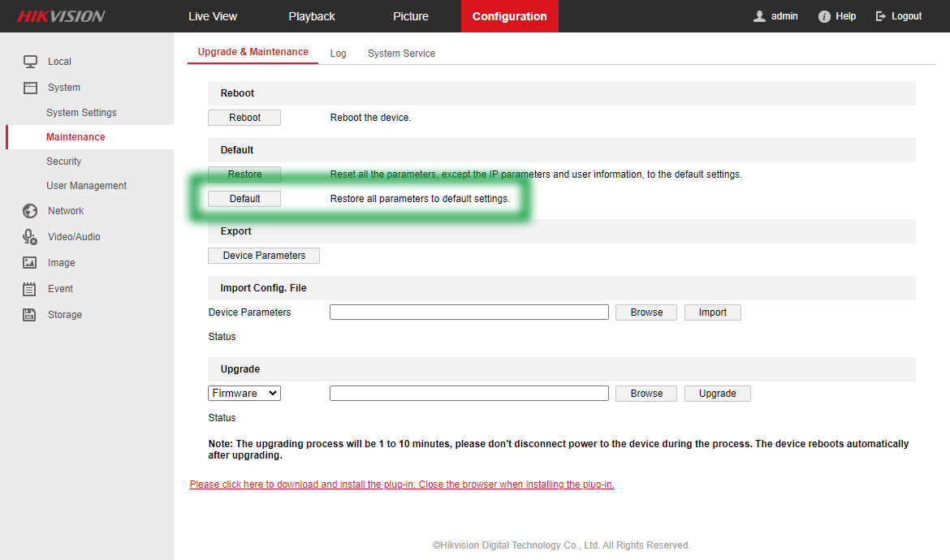
Task: Click the upgrading process note text
Action: click(558, 449)
